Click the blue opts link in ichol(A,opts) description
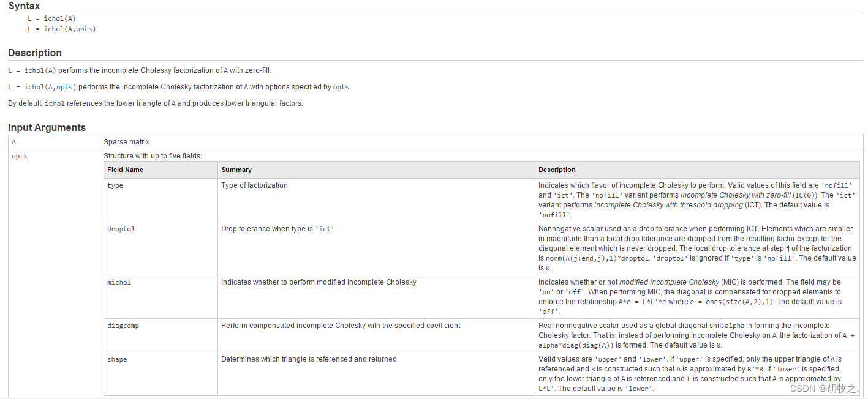 click(x=65, y=87)
